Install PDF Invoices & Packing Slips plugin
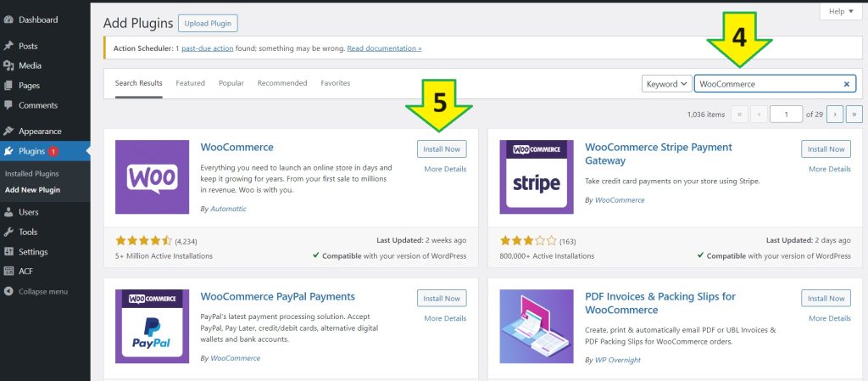This screenshot has width=868, height=381. (826, 298)
